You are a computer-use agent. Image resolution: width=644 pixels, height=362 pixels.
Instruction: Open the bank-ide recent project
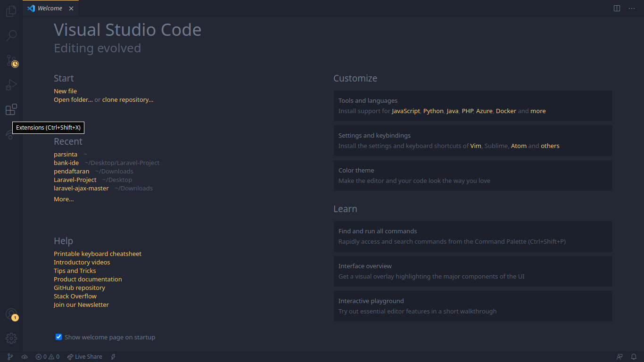(x=66, y=163)
